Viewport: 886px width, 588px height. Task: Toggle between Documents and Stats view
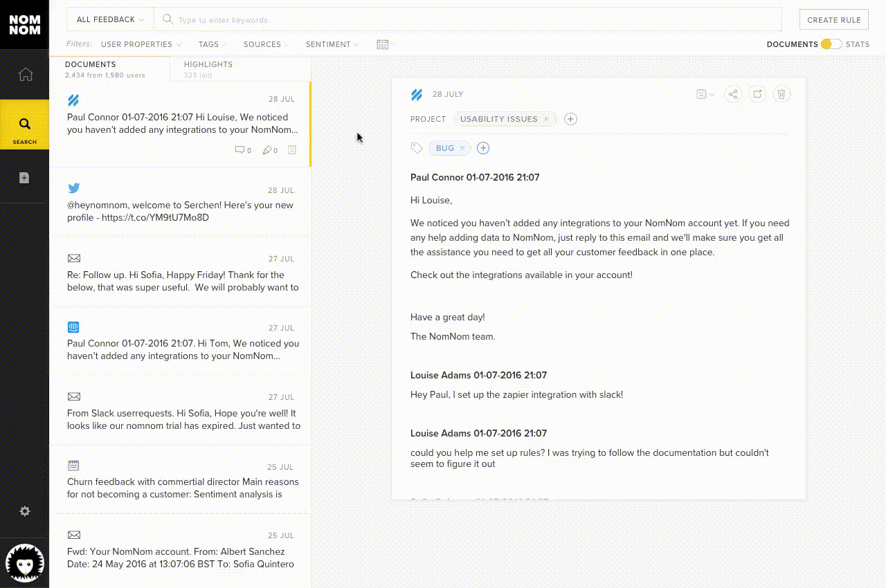point(831,44)
